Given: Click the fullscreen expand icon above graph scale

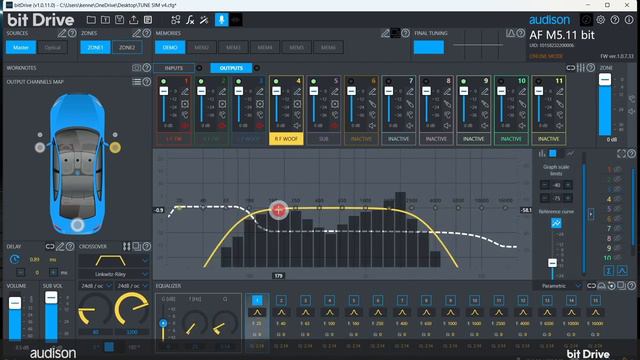Looking at the screenshot, I should 621,153.
